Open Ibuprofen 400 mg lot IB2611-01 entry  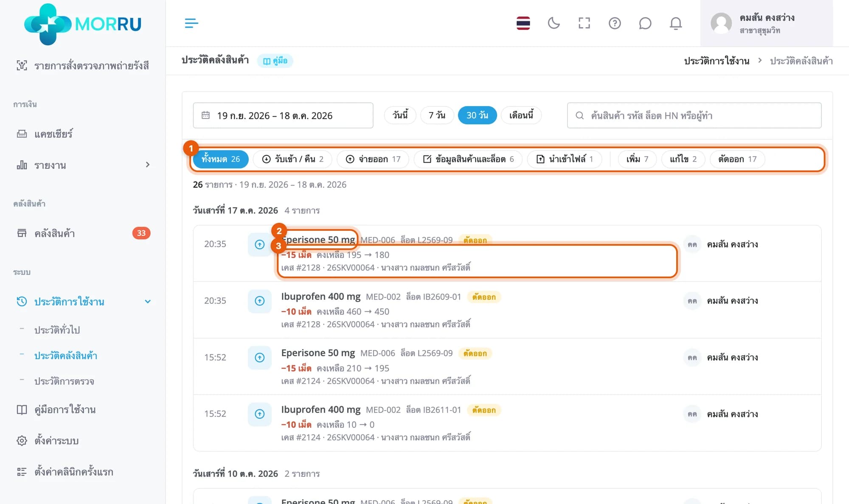507,423
